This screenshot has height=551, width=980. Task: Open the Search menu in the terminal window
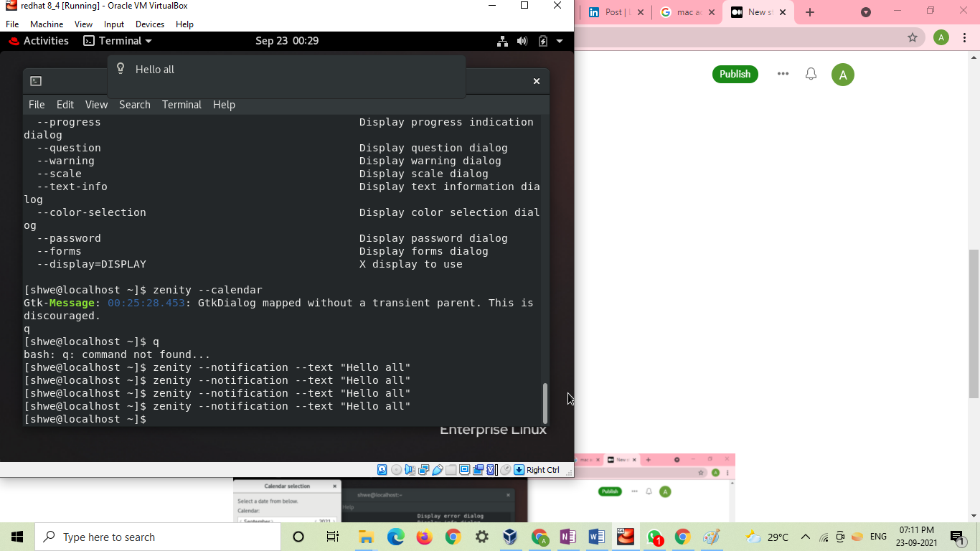pyautogui.click(x=134, y=105)
